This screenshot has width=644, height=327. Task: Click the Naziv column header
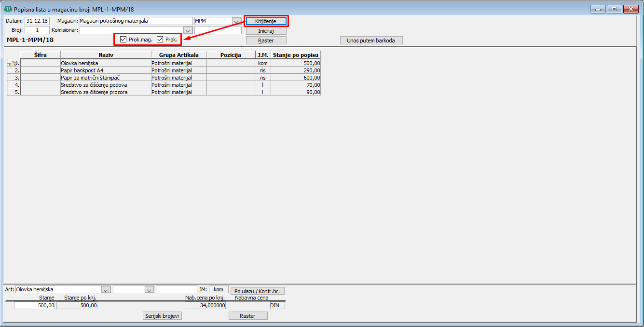(106, 55)
